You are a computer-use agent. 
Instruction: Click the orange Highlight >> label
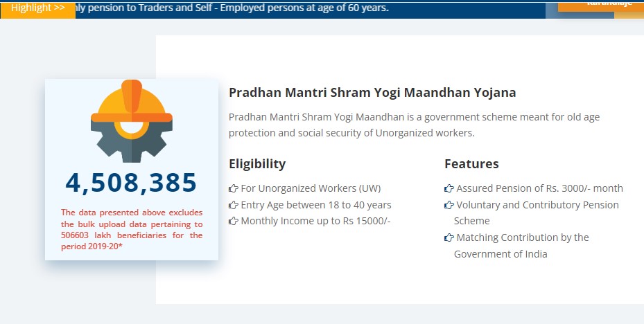(x=37, y=8)
